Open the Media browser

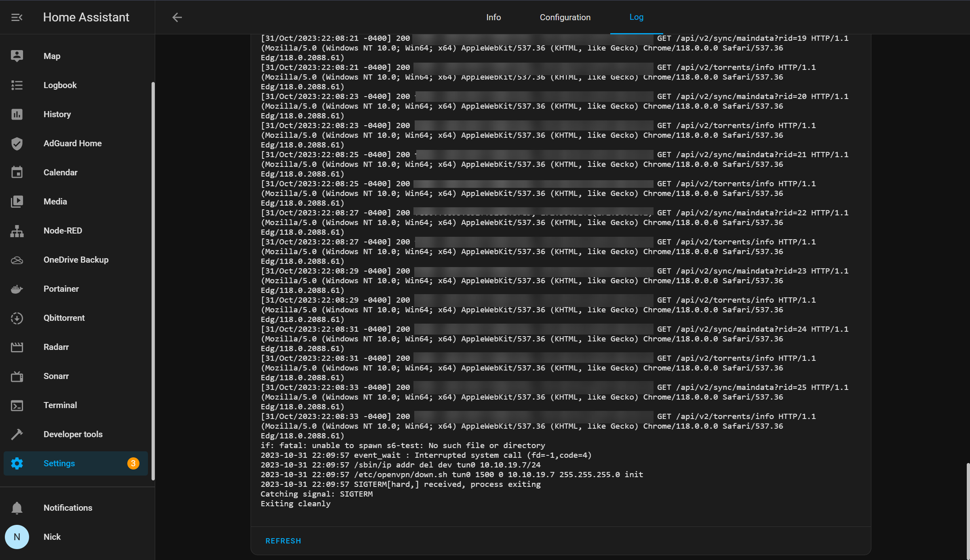[x=55, y=201]
